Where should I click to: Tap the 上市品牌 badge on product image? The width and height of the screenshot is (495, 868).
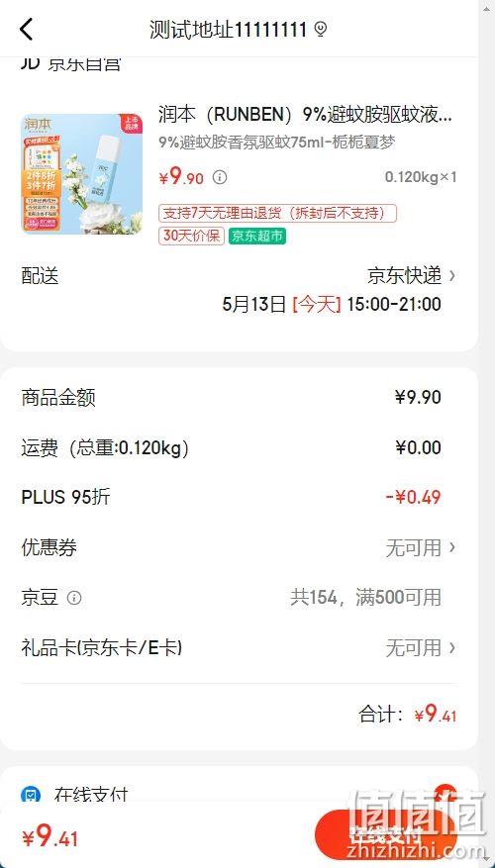click(131, 123)
